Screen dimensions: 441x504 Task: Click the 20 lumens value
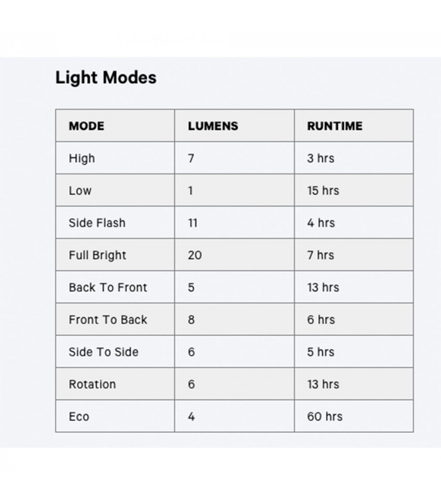195,255
